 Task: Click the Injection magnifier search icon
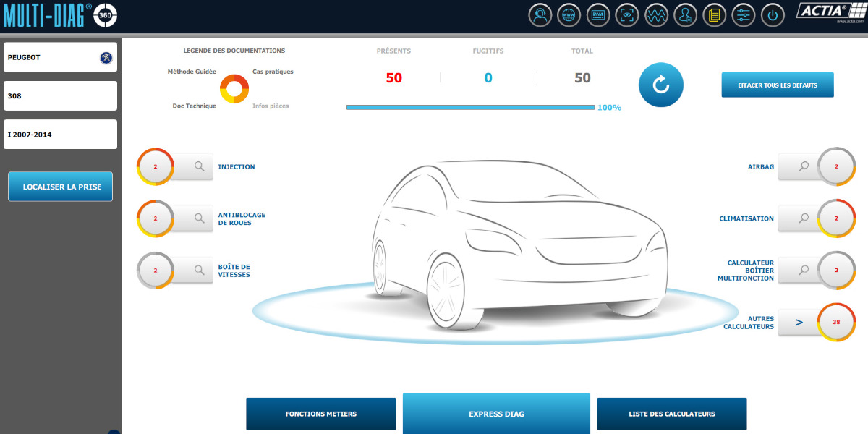click(x=199, y=166)
